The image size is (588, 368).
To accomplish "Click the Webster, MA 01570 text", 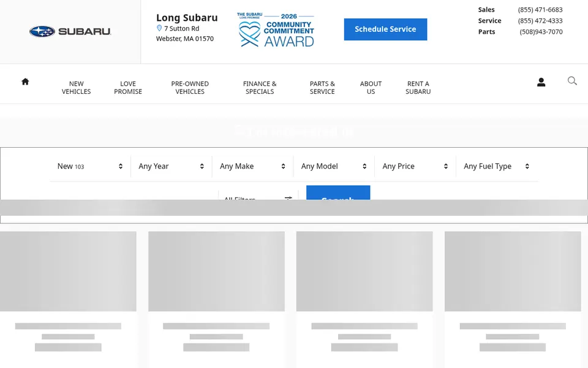I will pos(185,39).
